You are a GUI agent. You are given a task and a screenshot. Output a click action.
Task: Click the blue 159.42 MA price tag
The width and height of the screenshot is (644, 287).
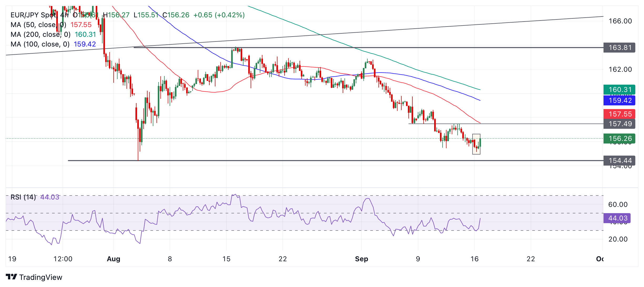pos(619,100)
